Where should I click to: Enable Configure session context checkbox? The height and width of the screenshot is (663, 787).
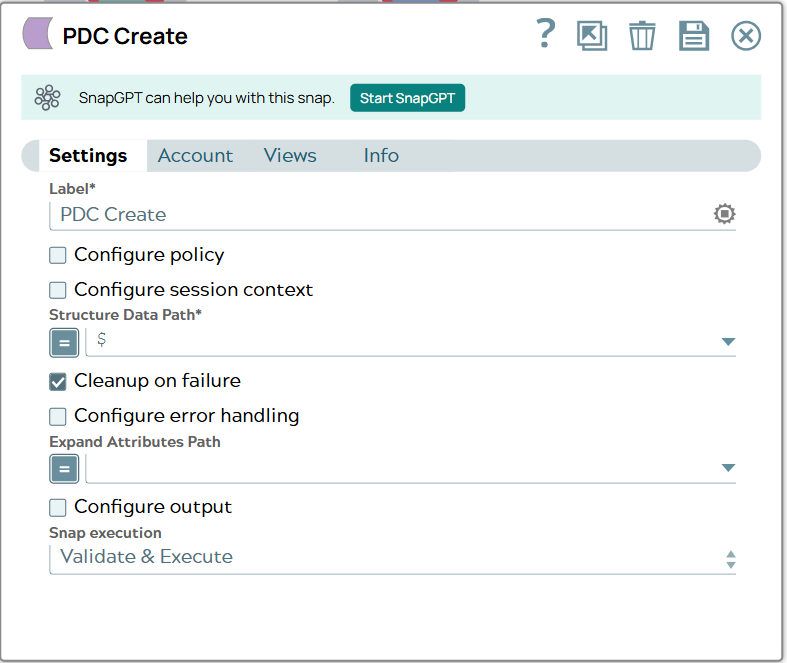tap(58, 290)
